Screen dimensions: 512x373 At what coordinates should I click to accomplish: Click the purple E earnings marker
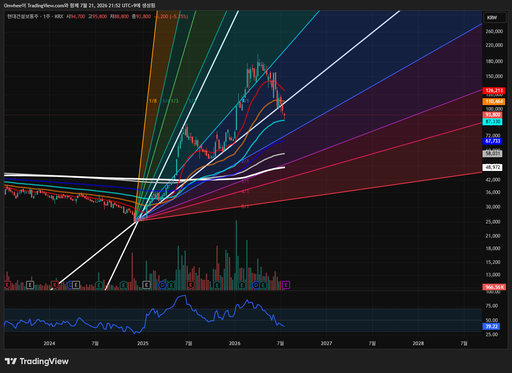pos(286,285)
